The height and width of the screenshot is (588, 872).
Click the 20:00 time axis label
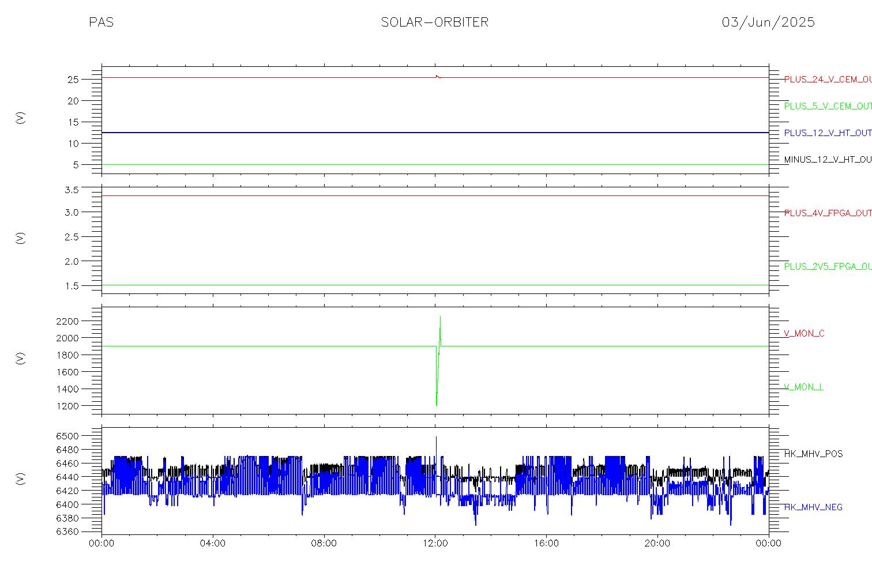click(x=657, y=543)
